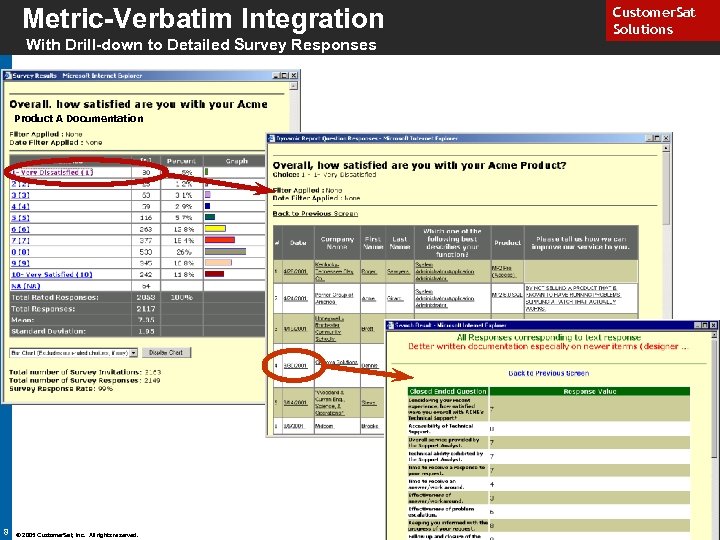Open the date link in row 2 of responses table
720x540 pixels.
click(295, 298)
